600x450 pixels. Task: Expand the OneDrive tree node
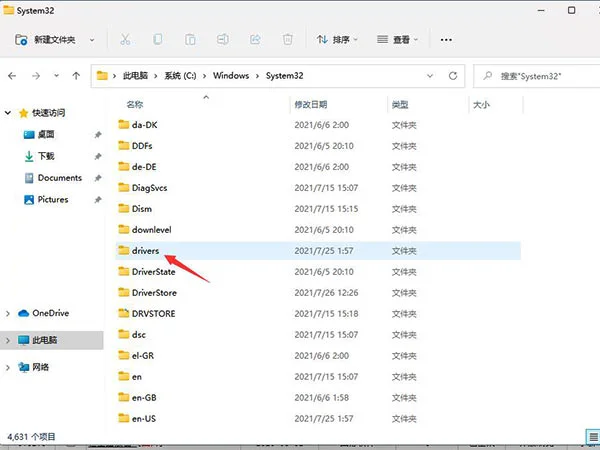point(8,313)
